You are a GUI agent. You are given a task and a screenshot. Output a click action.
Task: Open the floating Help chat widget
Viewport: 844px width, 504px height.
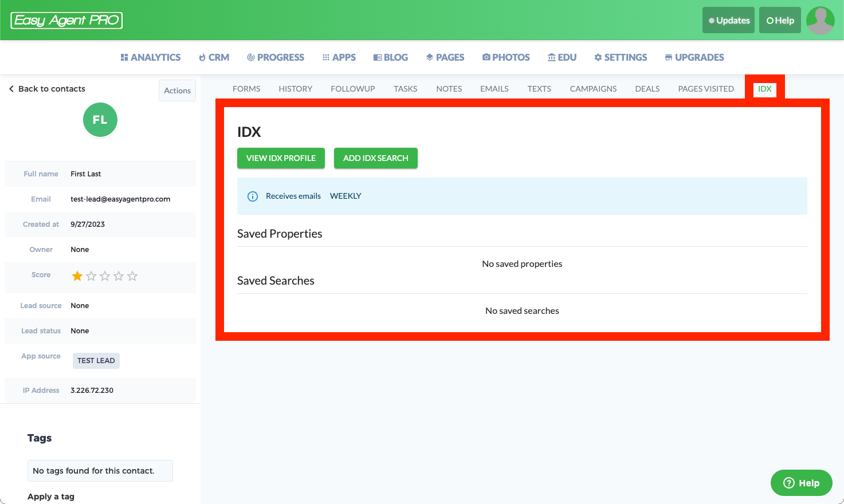(x=802, y=483)
